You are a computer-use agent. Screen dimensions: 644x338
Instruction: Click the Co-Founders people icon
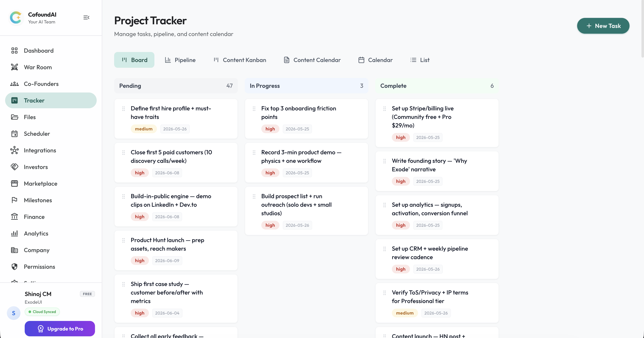click(14, 84)
